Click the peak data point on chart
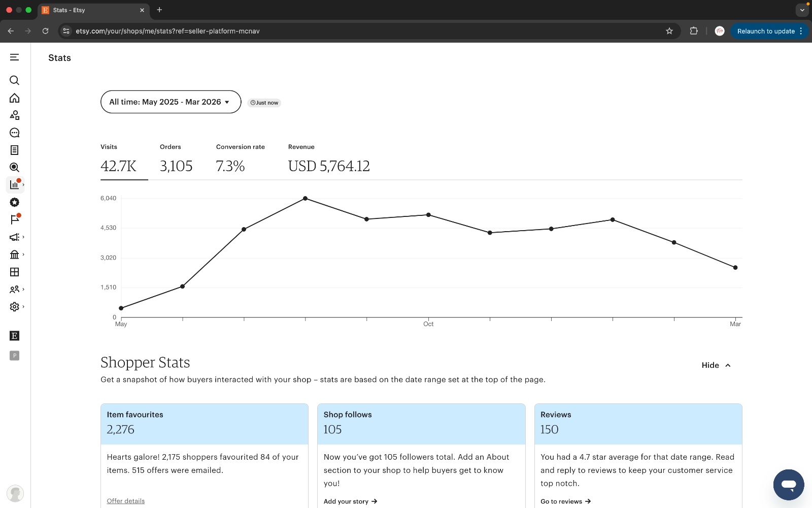 tap(305, 199)
